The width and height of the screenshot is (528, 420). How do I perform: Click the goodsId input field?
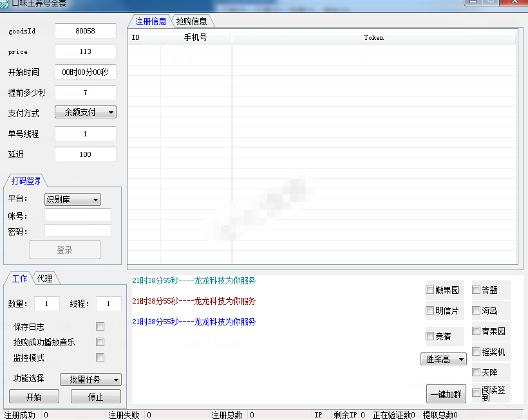(86, 31)
